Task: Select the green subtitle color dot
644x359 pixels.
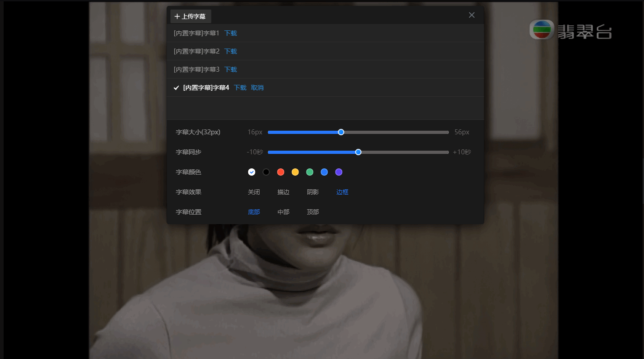Action: pyautogui.click(x=310, y=172)
